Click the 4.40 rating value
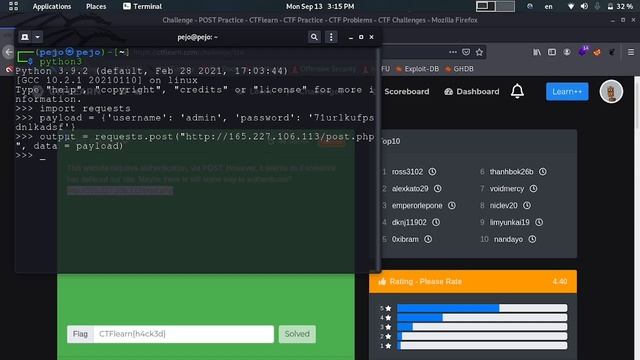 [560, 282]
